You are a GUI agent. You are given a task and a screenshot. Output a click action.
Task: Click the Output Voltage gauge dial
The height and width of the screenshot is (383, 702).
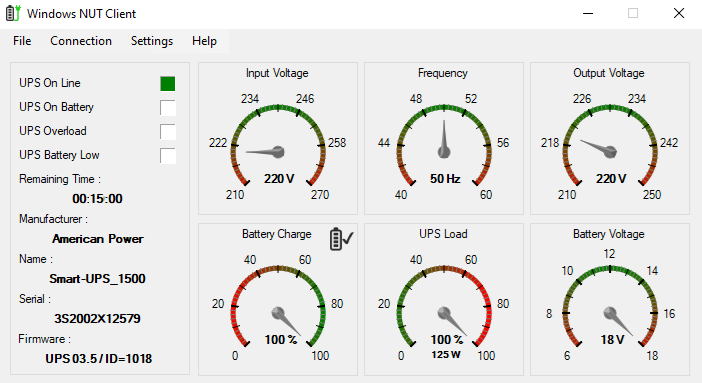click(610, 146)
